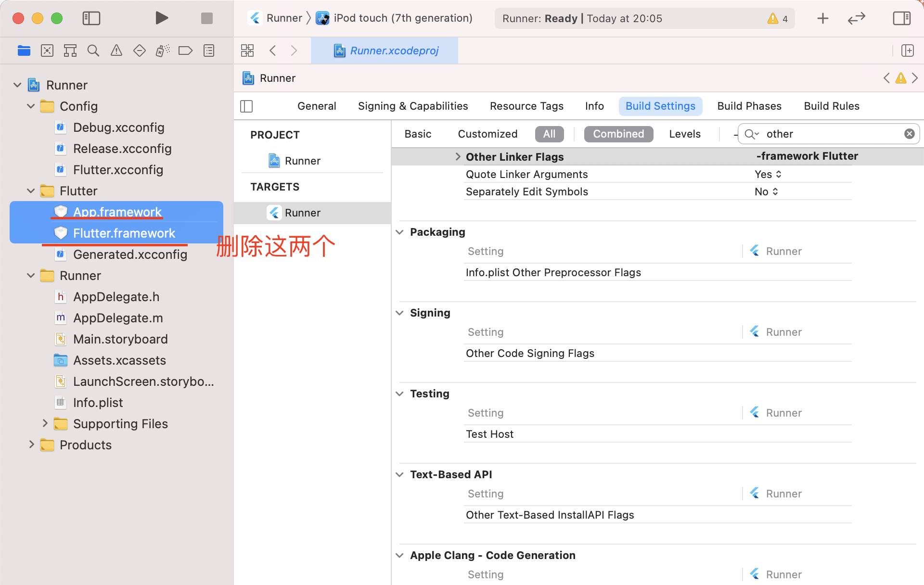The height and width of the screenshot is (585, 924).
Task: Click the Run (play) button
Action: click(162, 18)
